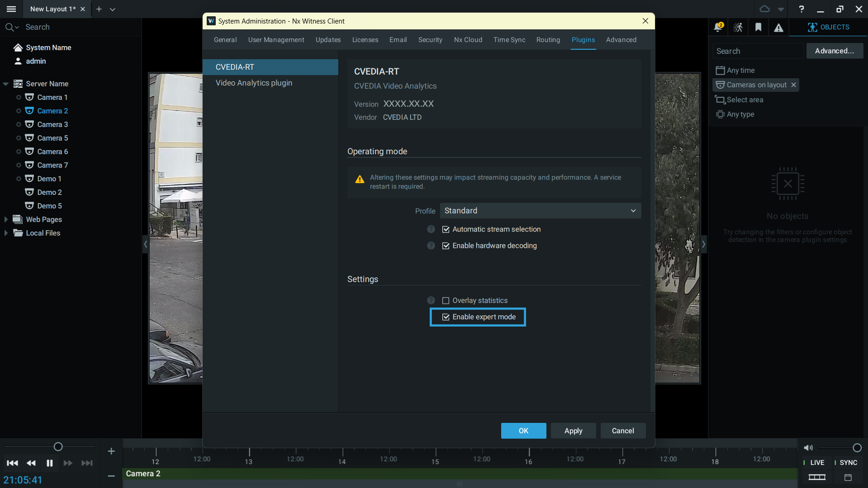This screenshot has width=868, height=488.
Task: Open the Cameras on layout filter
Action: 752,85
